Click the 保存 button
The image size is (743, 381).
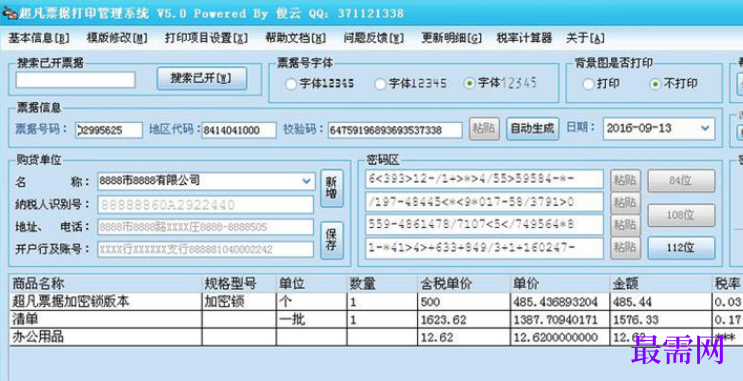coord(332,240)
